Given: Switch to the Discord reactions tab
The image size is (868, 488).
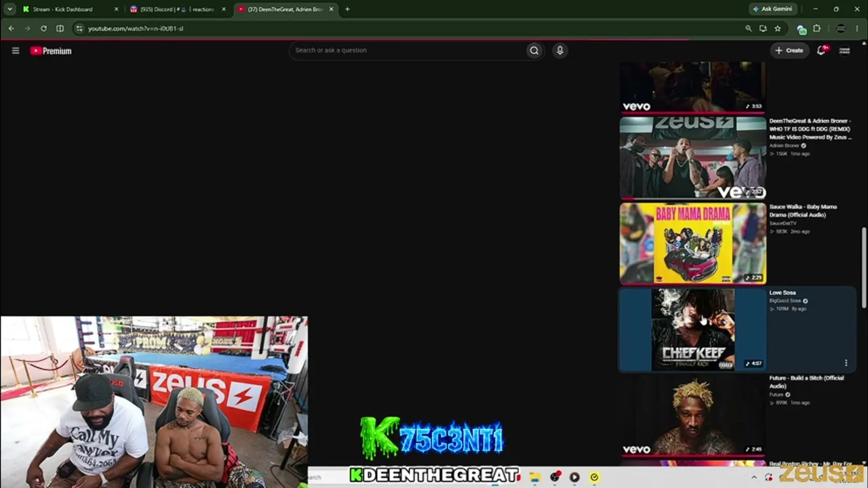Looking at the screenshot, I should click(178, 9).
